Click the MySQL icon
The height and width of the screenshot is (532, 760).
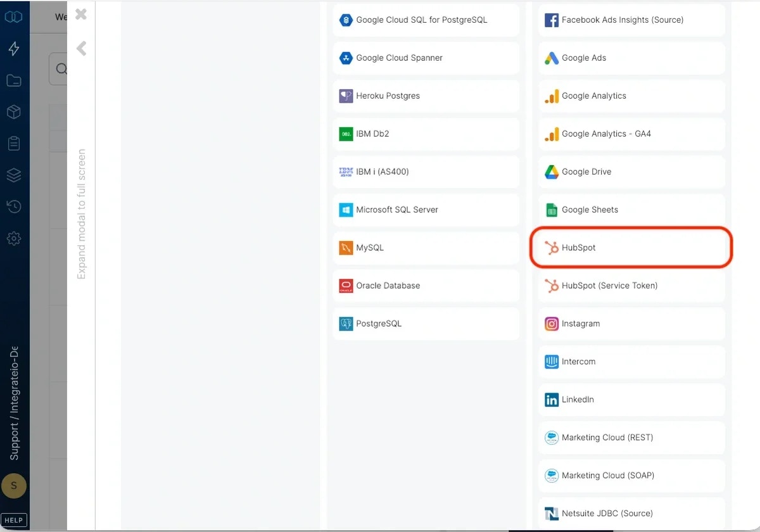(x=346, y=248)
